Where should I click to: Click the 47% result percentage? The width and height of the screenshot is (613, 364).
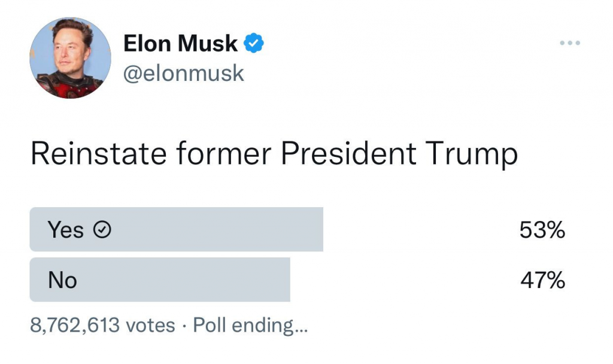pos(542,280)
